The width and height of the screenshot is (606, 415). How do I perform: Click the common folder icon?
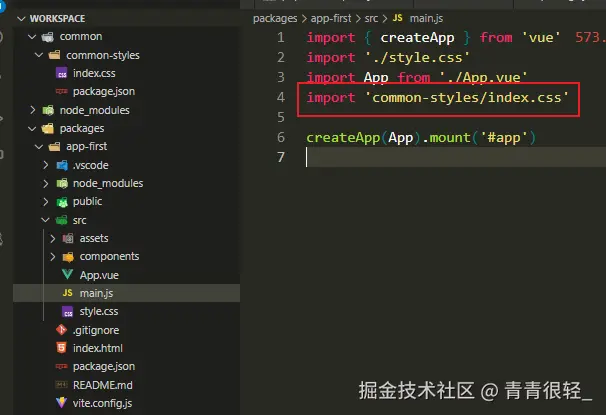(48, 37)
